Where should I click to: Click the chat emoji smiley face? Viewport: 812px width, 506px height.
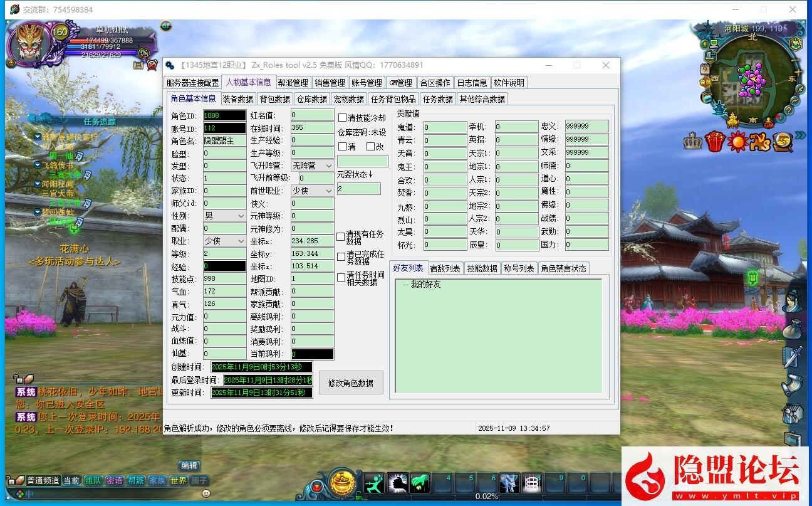(206, 493)
